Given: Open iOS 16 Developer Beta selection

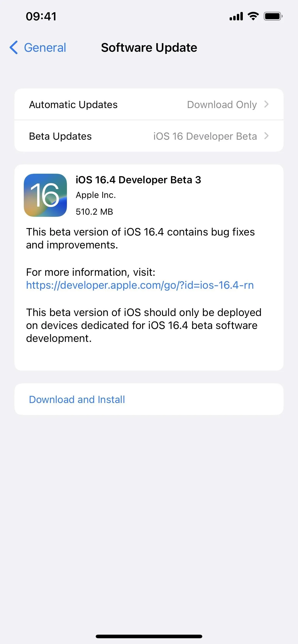Looking at the screenshot, I should [x=205, y=136].
